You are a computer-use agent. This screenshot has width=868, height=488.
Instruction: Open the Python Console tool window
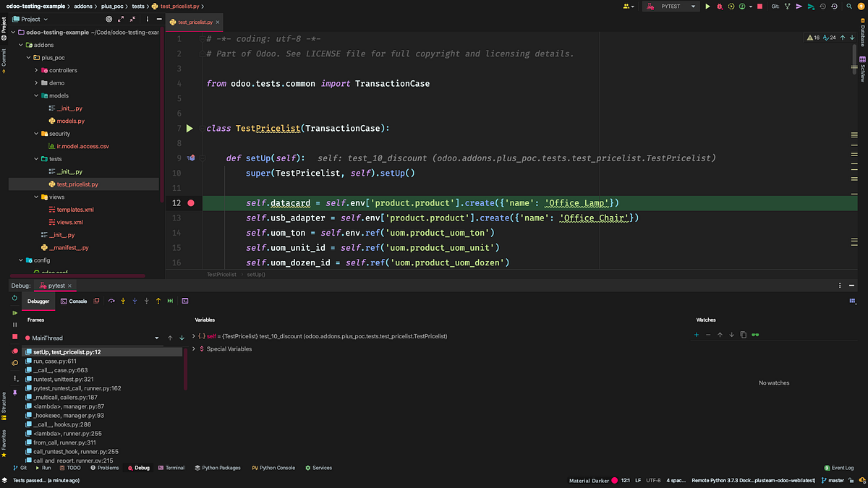(x=273, y=468)
